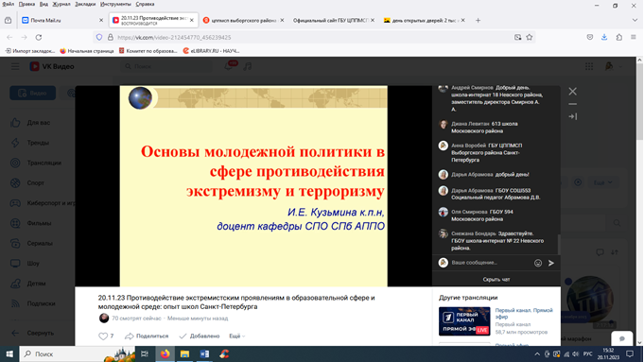Screen dimensions: 644x362
Task: Open Microsoft Word from the taskbar
Action: coord(204,353)
